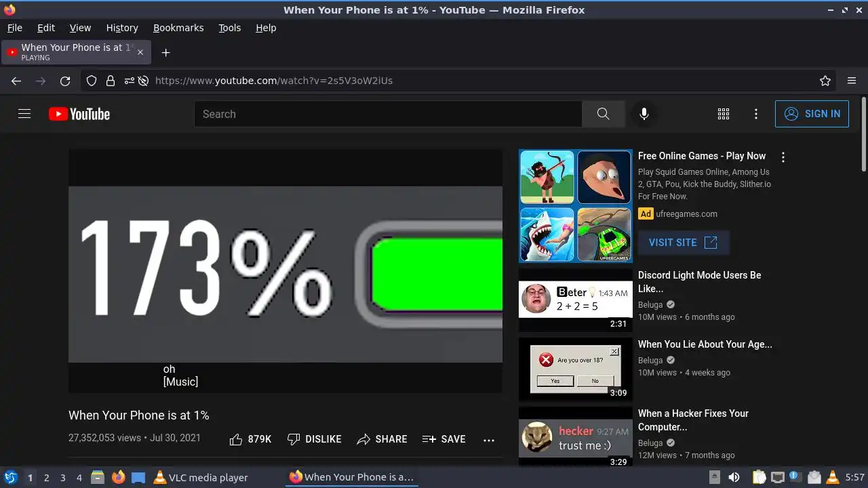Switch to VLC media player taskbar entry
The image size is (868, 488).
[201, 477]
